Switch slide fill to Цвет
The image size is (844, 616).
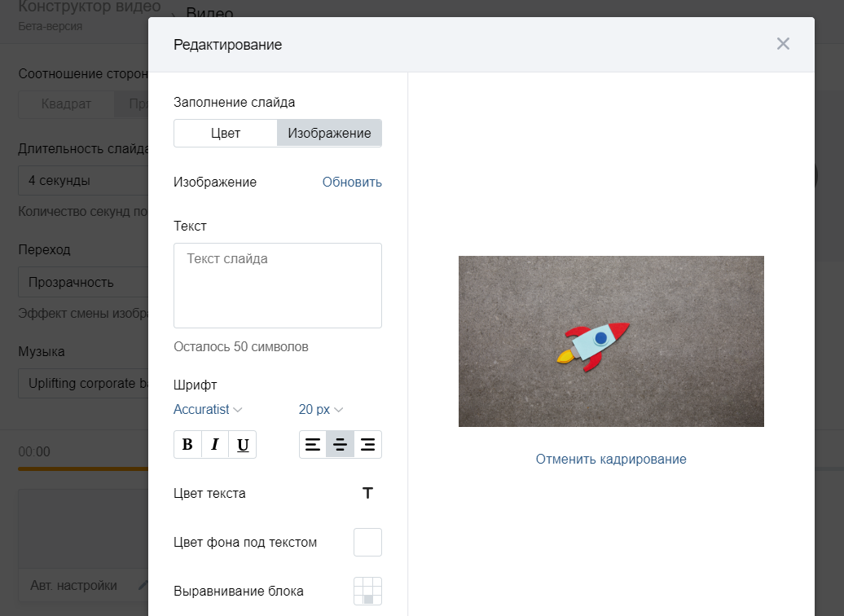226,134
